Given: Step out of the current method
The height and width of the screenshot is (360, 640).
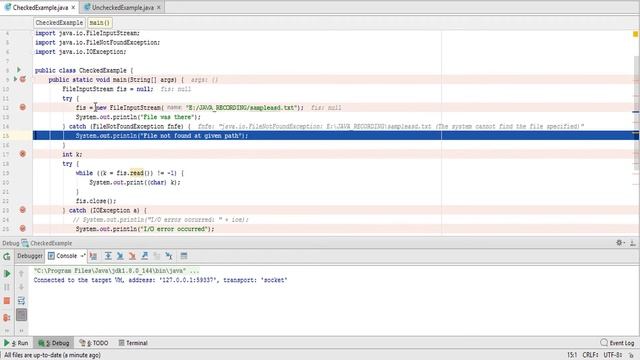Looking at the screenshot, I should pos(144,256).
